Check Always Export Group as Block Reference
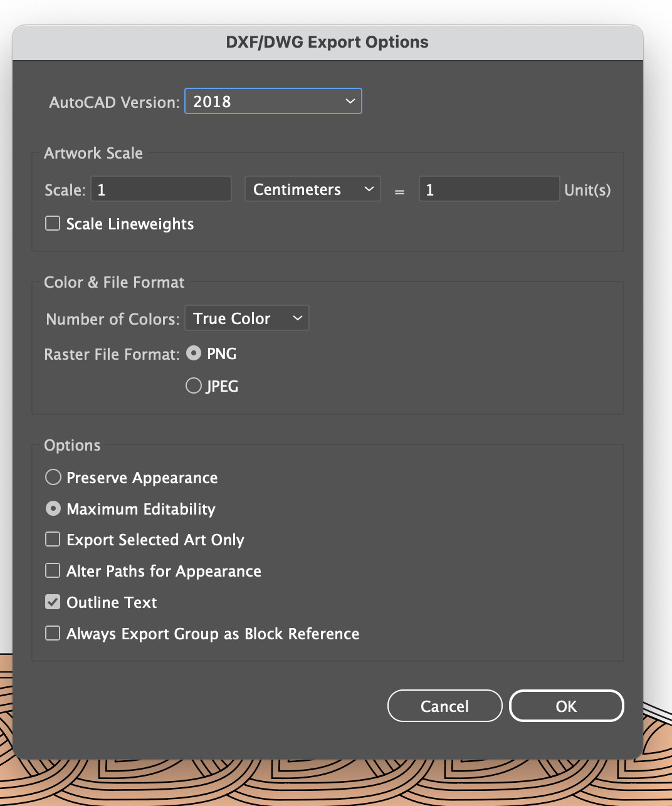This screenshot has height=806, width=672. pyautogui.click(x=53, y=634)
